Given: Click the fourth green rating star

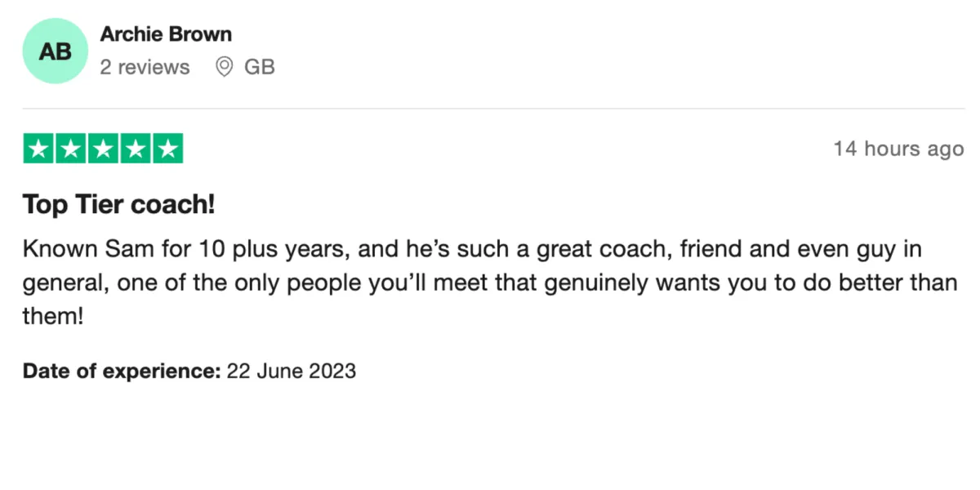Looking at the screenshot, I should tap(135, 149).
